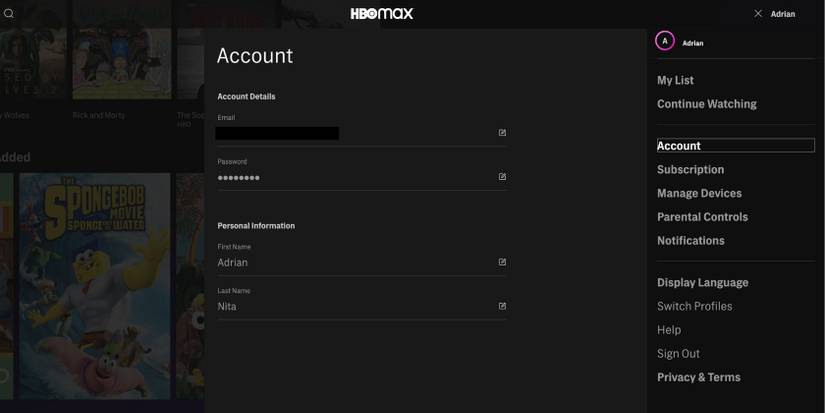
Task: Open the SpongeBob Movie poster
Action: [95, 286]
